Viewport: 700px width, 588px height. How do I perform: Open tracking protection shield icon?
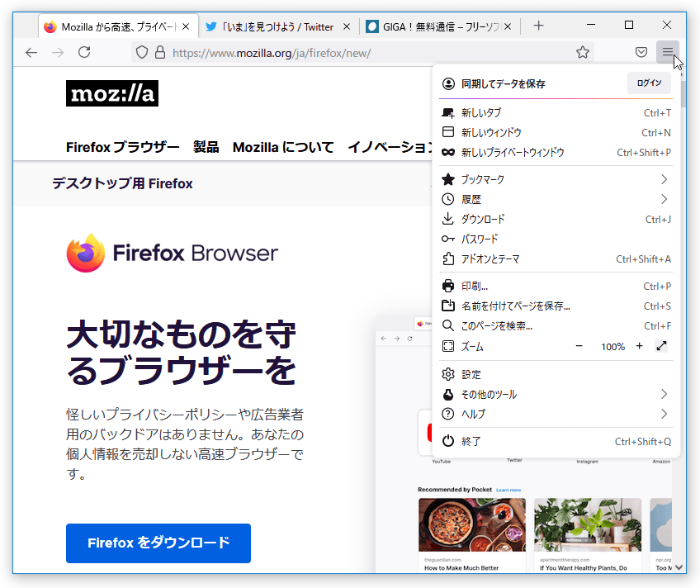(x=141, y=53)
